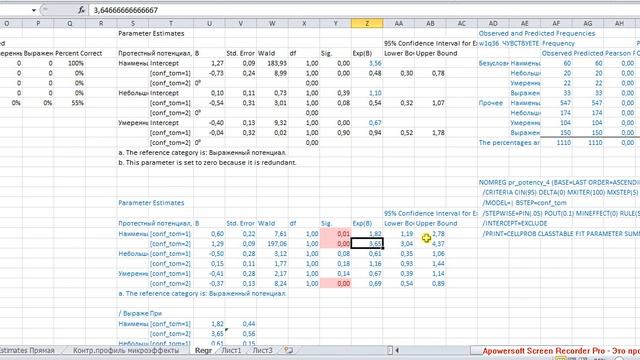Click the '/ Выраже При' label cell
The image size is (640, 360).
tap(140, 313)
